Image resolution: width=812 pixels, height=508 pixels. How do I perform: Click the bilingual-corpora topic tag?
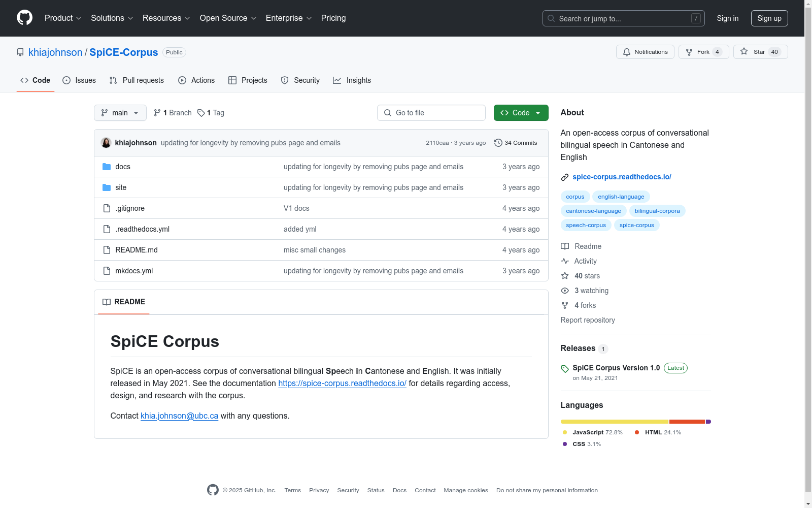click(x=657, y=211)
